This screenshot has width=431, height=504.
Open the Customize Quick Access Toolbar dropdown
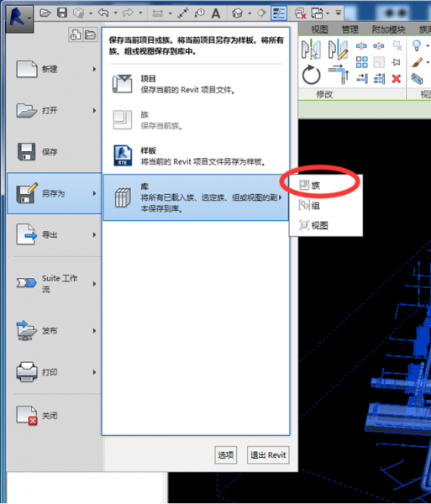click(338, 13)
